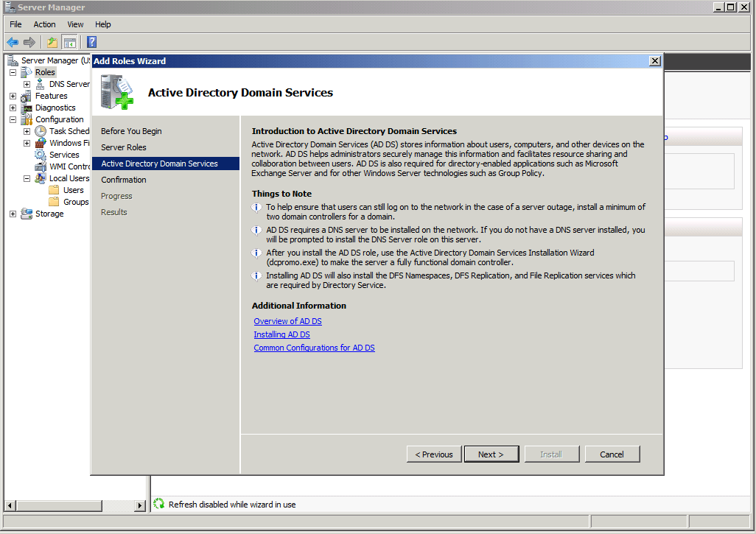Image resolution: width=756 pixels, height=534 pixels.
Task: Click the Storage node icon
Action: 27,214
